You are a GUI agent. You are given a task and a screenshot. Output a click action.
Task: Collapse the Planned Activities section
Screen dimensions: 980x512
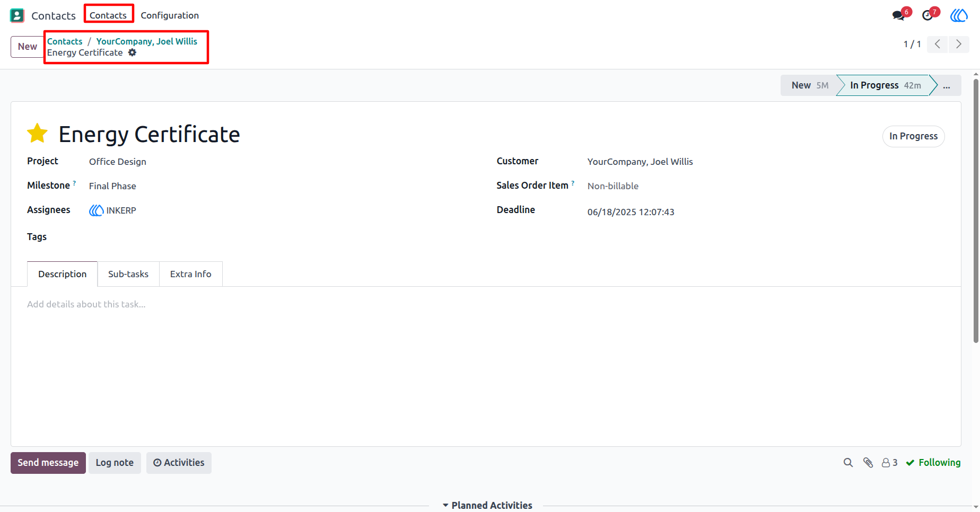point(487,506)
